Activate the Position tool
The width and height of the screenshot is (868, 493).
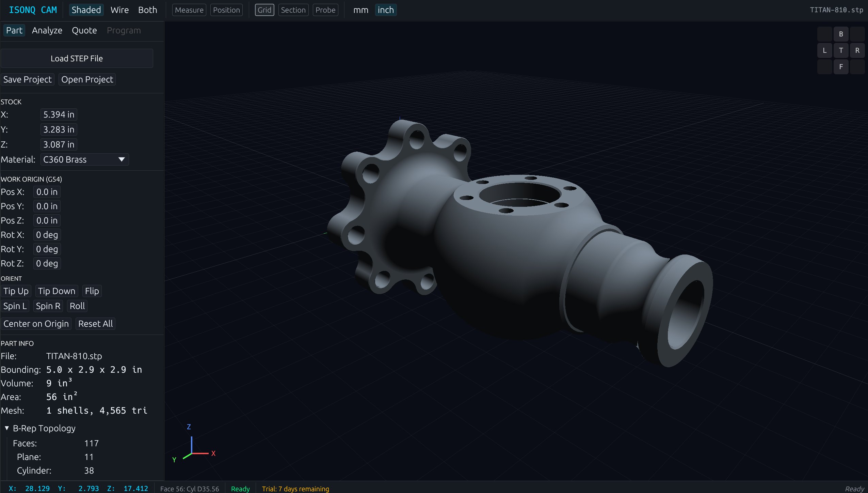tap(226, 10)
